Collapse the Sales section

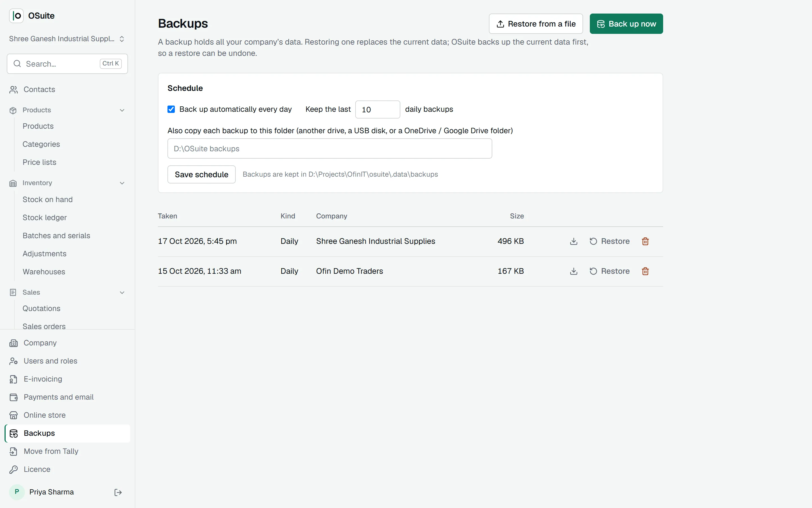coord(67,293)
